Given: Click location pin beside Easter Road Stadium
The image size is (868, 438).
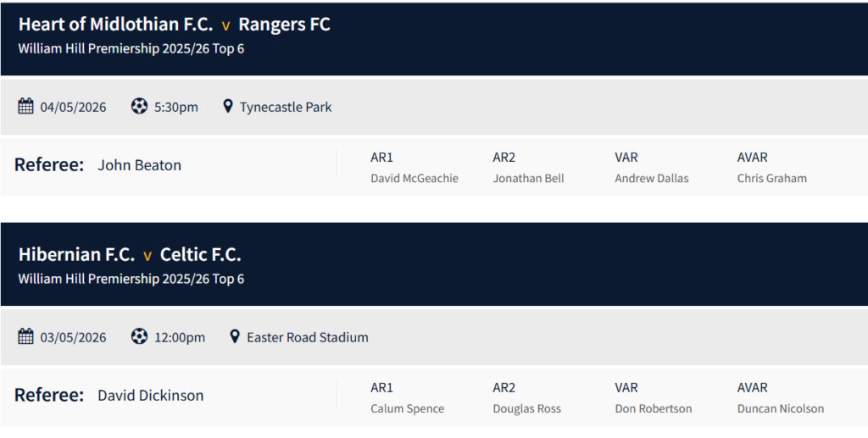Looking at the screenshot, I should 234,337.
